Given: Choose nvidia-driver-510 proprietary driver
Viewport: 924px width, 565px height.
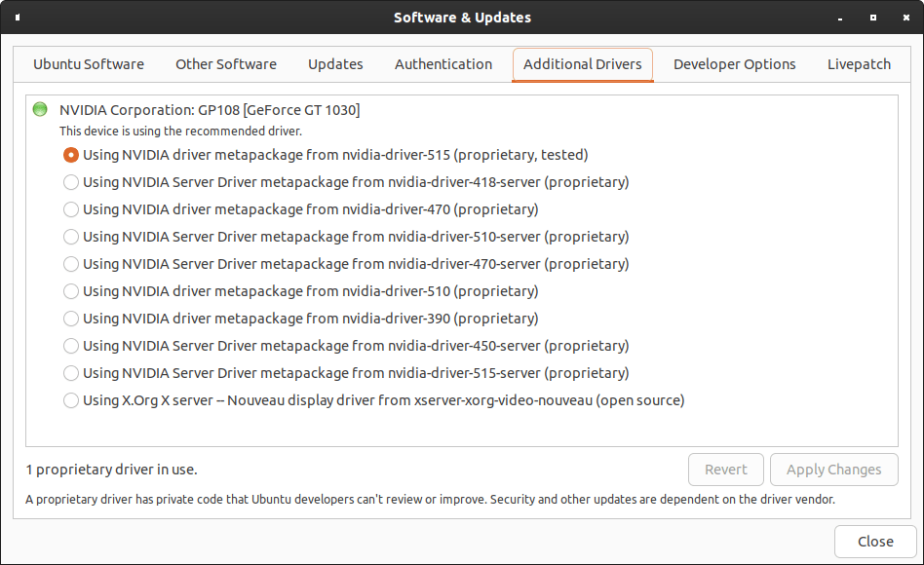Looking at the screenshot, I should (x=71, y=291).
